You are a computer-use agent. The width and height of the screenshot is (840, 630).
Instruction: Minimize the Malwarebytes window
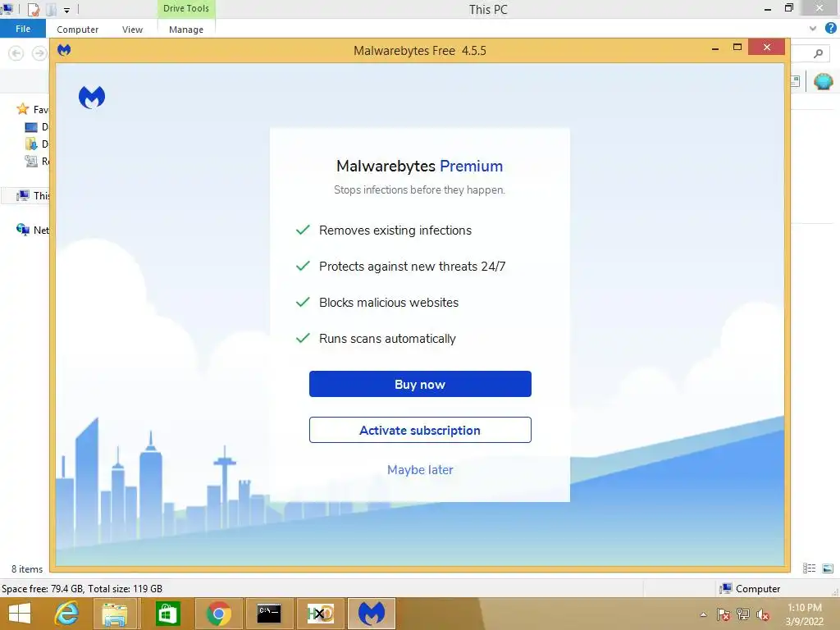[x=715, y=48]
